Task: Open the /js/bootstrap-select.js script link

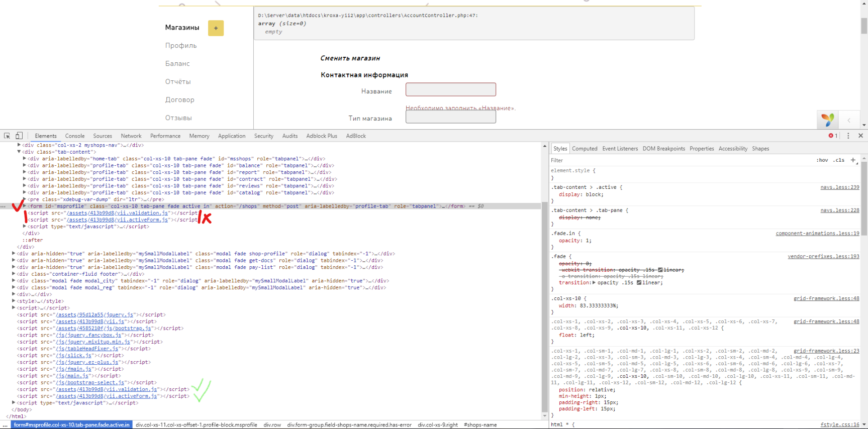Action: [x=90, y=383]
